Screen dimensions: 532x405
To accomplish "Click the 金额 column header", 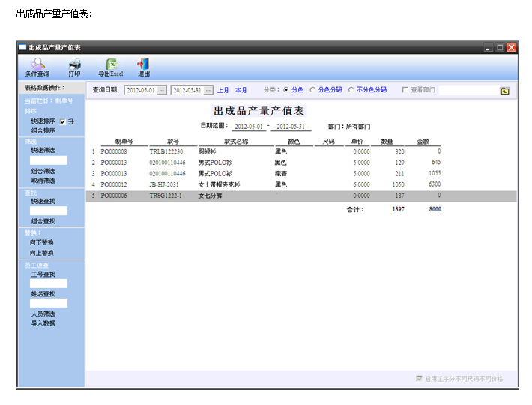I will pos(423,141).
